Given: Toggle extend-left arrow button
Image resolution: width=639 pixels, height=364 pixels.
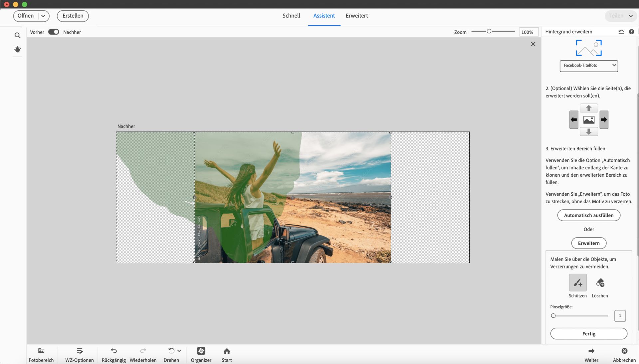Looking at the screenshot, I should coord(574,120).
